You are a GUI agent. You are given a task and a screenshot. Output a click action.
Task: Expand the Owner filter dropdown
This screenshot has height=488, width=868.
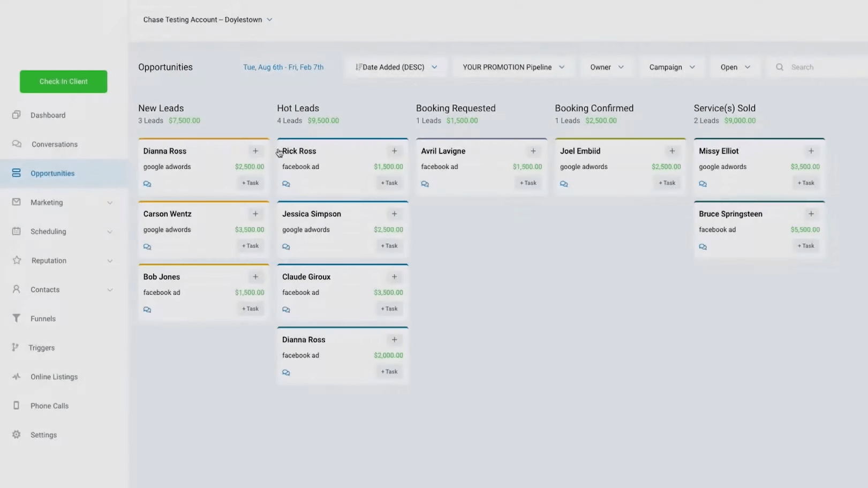(606, 67)
